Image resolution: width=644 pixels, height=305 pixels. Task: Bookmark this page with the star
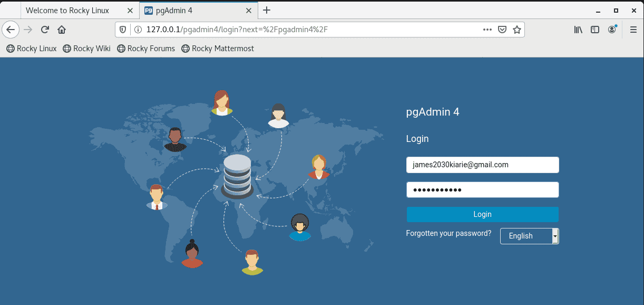(517, 30)
